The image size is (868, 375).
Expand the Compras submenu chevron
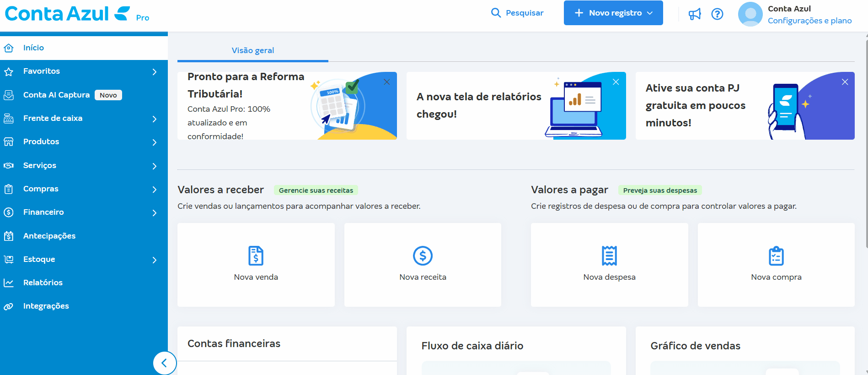pos(155,190)
